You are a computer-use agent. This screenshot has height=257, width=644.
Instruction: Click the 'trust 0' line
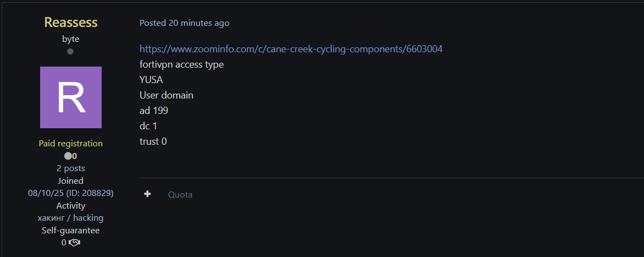pos(153,141)
